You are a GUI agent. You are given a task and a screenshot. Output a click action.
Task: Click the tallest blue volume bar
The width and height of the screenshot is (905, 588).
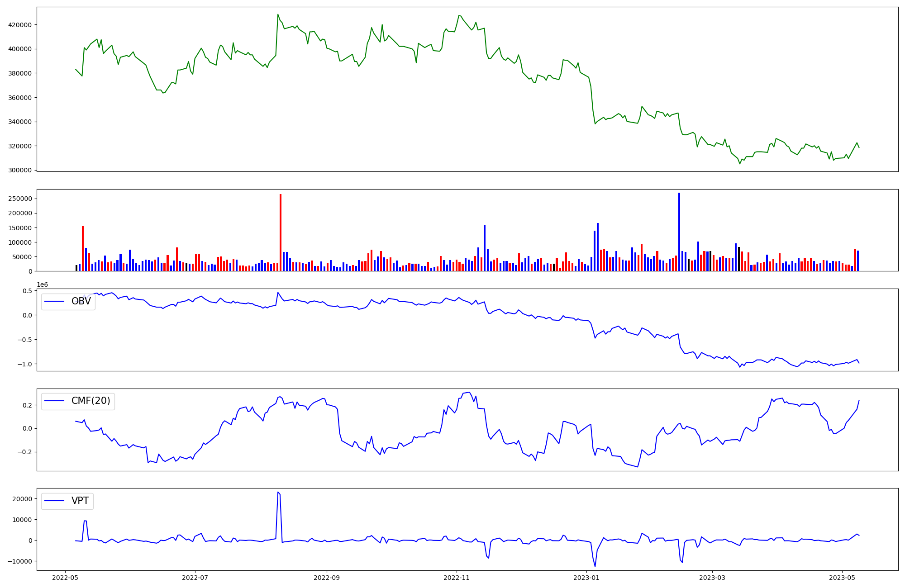[679, 232]
